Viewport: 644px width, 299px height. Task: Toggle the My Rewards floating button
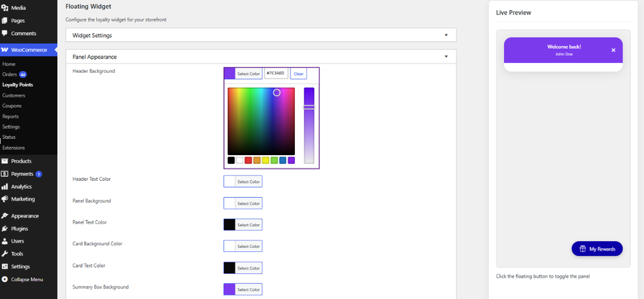(x=597, y=249)
